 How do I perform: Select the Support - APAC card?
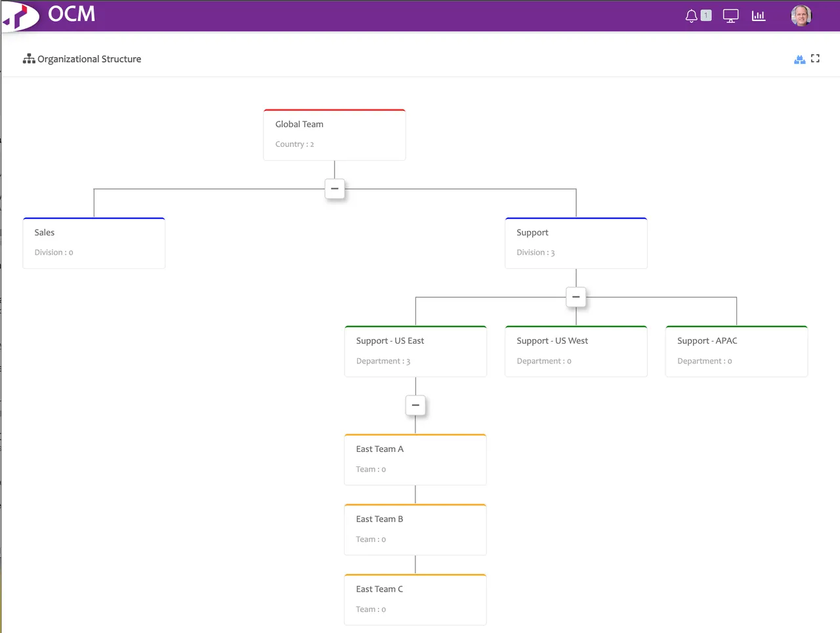coord(736,351)
